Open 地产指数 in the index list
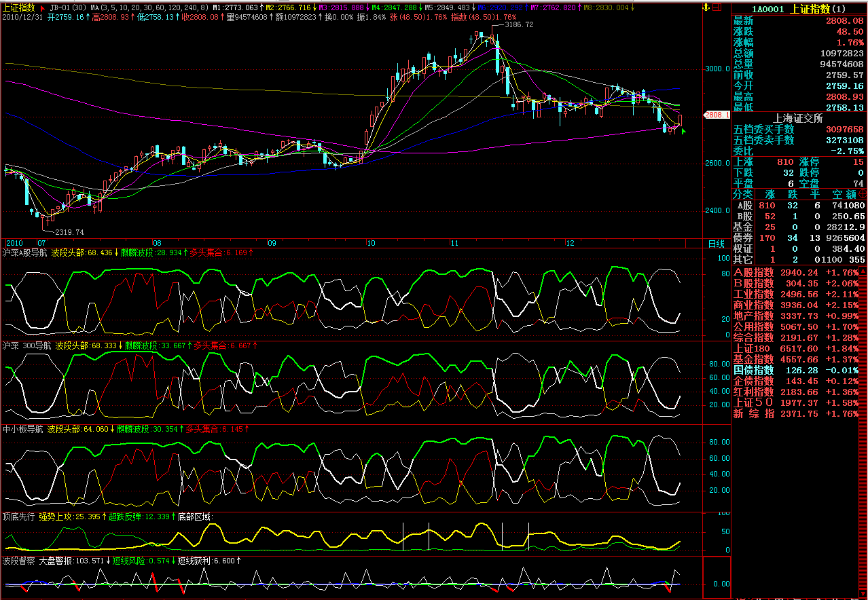 click(795, 316)
